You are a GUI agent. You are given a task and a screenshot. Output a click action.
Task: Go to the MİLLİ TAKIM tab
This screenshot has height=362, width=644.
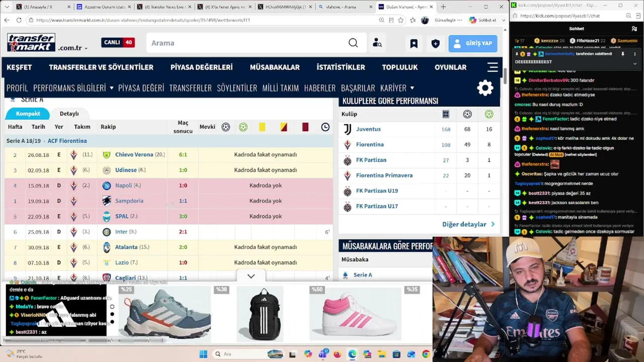280,88
